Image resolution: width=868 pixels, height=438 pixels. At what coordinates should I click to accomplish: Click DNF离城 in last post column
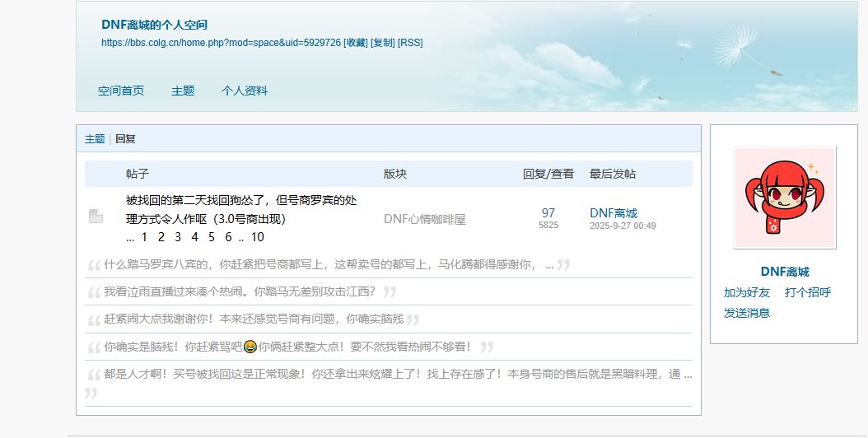(613, 213)
